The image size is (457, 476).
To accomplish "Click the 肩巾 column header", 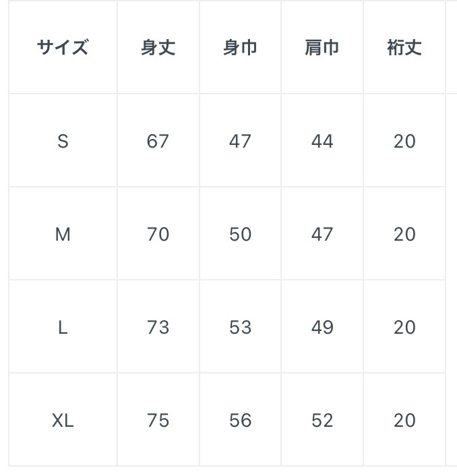I will point(322,48).
